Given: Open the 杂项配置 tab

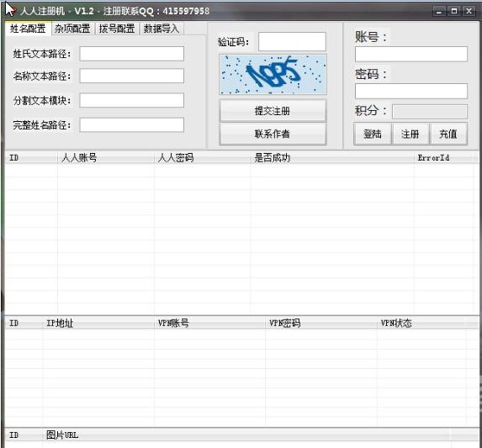Looking at the screenshot, I should point(73,29).
